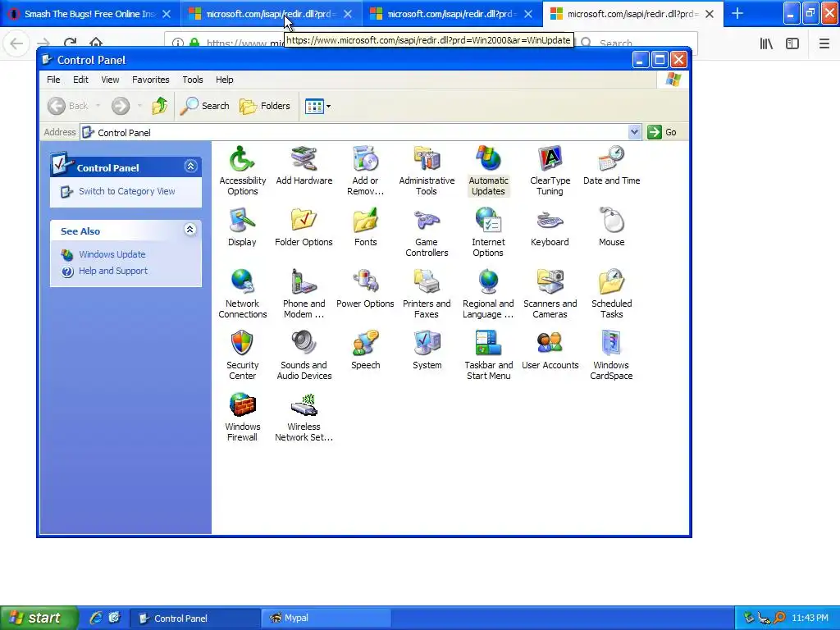Open browser hamburger menu
The height and width of the screenshot is (630, 840).
tap(824, 43)
